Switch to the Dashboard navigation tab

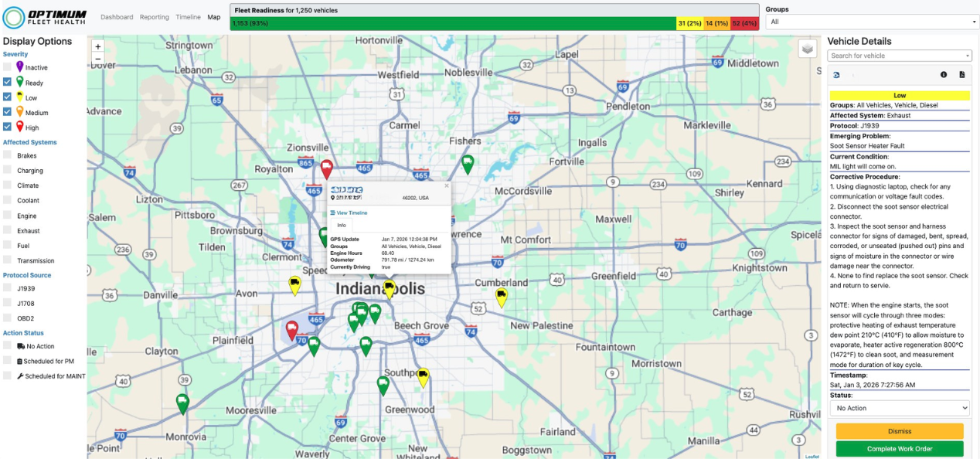tap(117, 16)
